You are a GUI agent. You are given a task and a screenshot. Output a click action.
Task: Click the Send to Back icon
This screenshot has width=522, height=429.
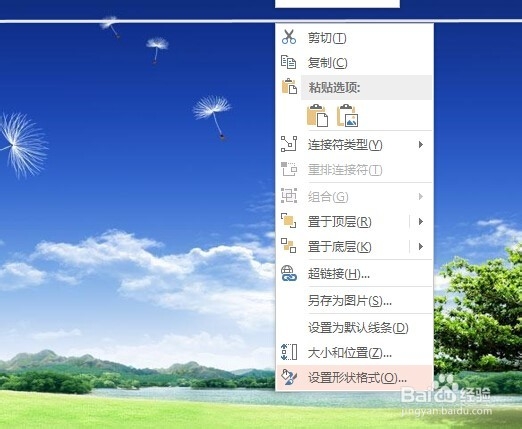(289, 246)
